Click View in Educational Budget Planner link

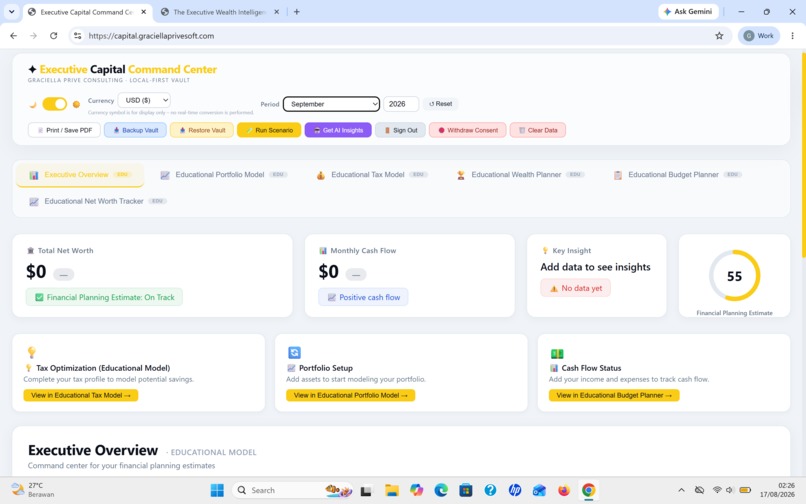click(614, 395)
